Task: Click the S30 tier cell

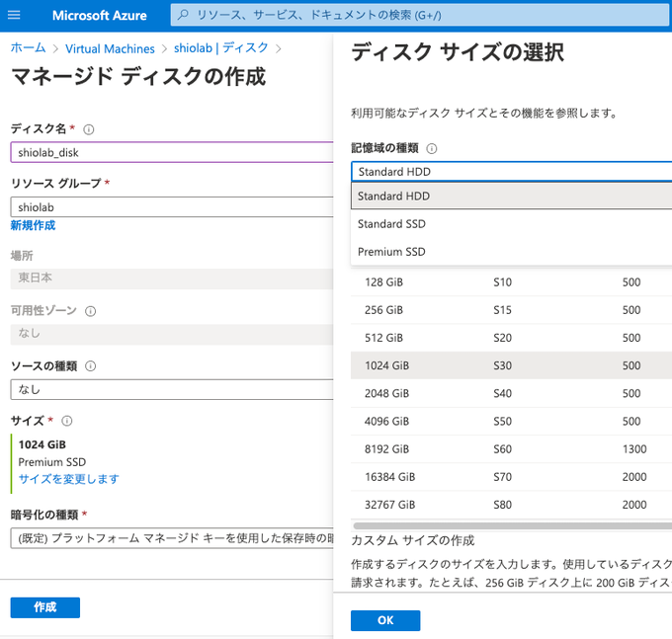Action: tap(502, 365)
